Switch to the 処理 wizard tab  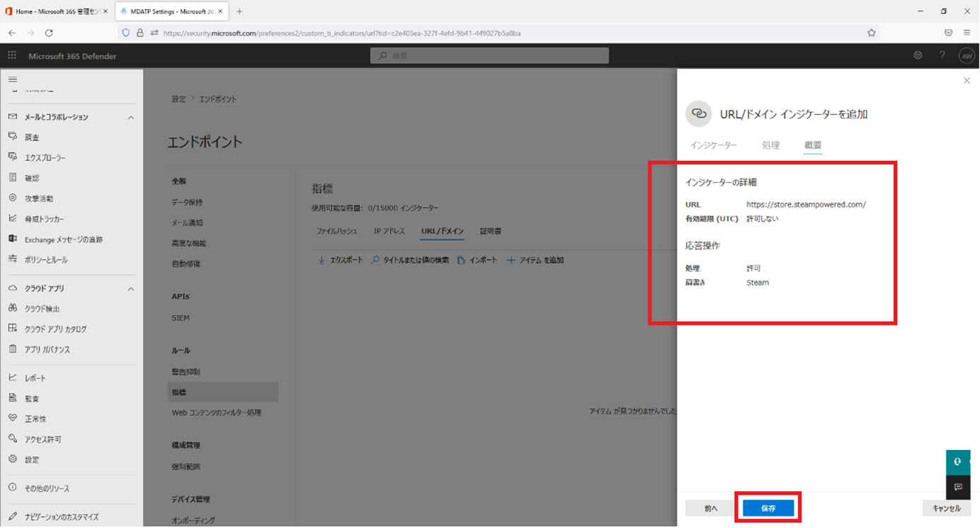[770, 145]
